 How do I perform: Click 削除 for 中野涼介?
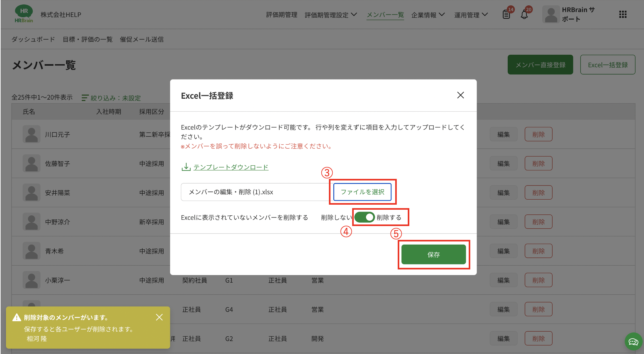pos(538,222)
